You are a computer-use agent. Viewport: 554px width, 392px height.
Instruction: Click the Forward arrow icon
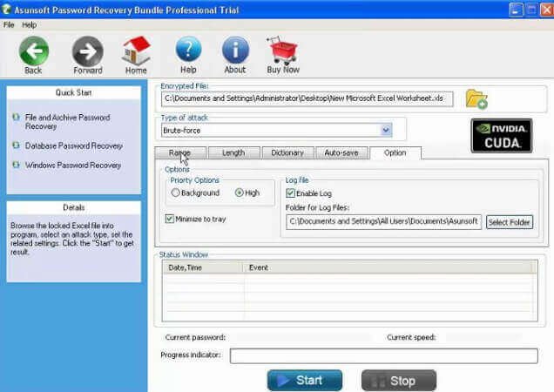(x=88, y=51)
